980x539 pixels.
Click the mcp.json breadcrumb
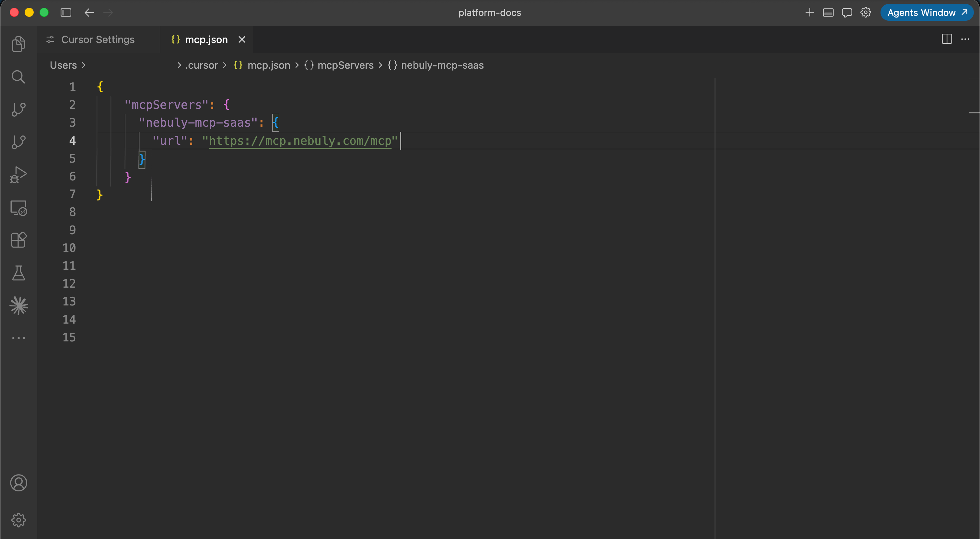269,65
